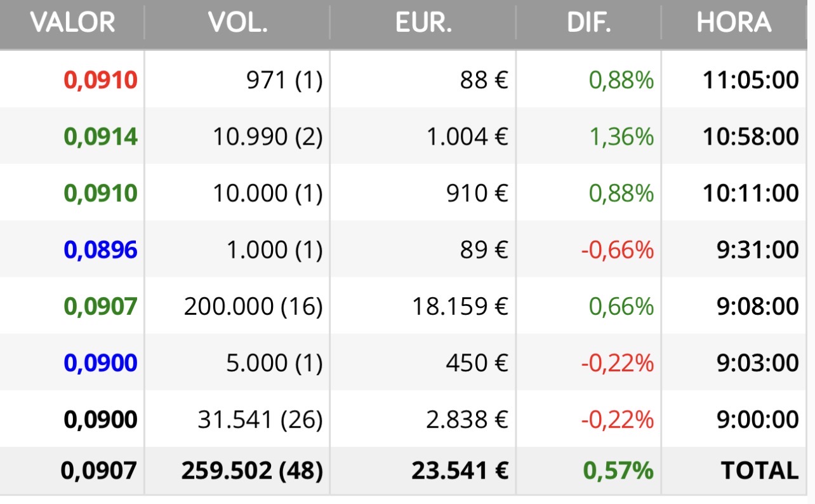Screen dimensions: 815x504
Task: Click the 31.541 (26) volume cell
Action: pyautogui.click(x=260, y=420)
